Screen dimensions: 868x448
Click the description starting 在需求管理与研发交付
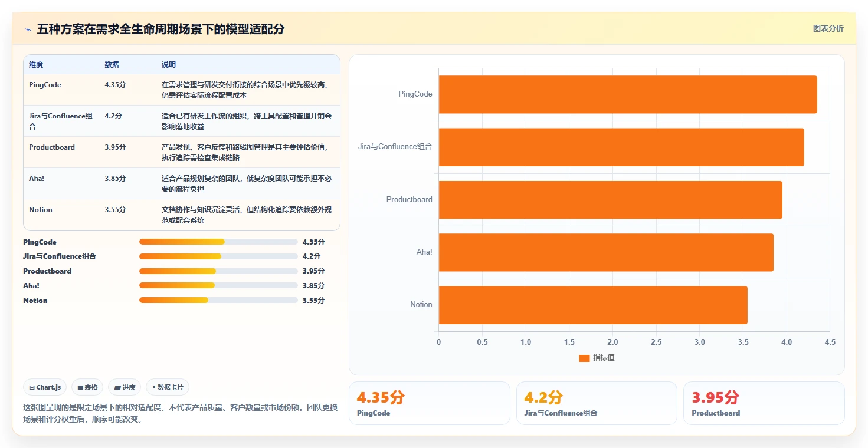coord(245,90)
